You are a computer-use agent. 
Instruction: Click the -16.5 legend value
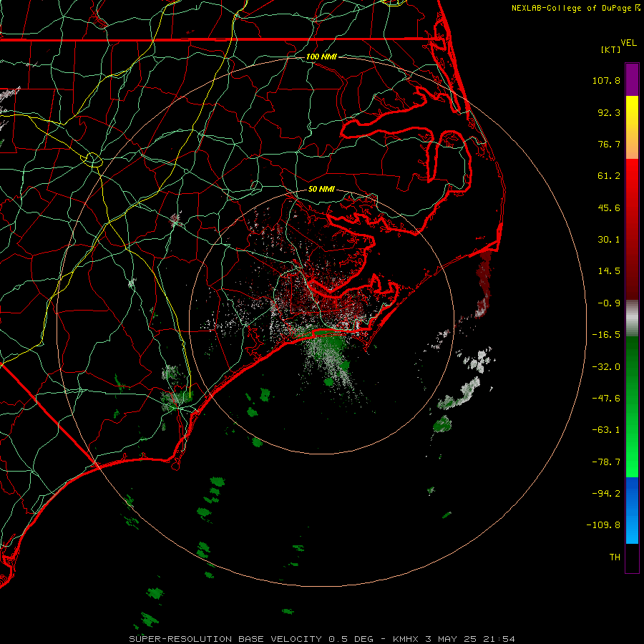606,335
